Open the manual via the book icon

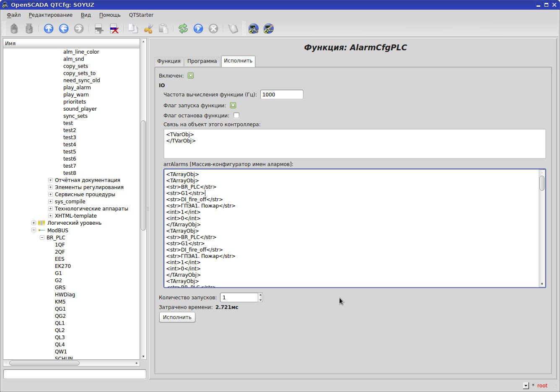tap(232, 29)
